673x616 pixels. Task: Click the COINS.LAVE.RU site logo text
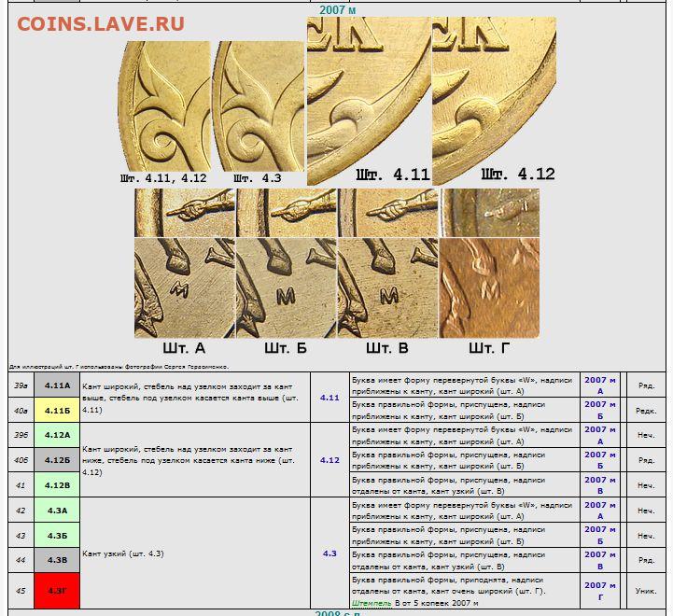click(101, 24)
